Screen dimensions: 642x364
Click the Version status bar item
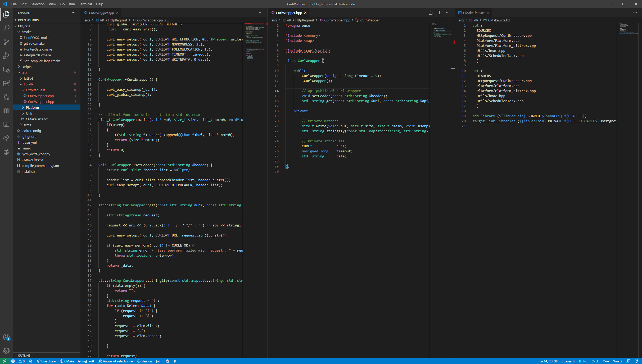(x=144, y=361)
